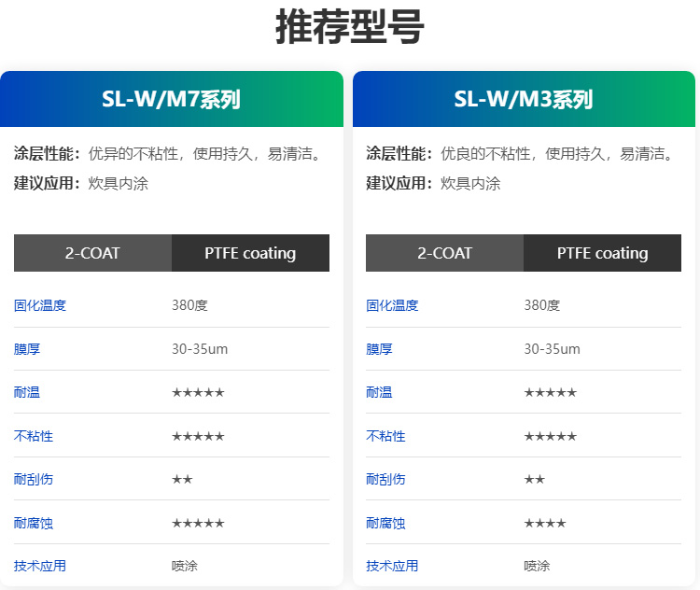Select 2-COAT tab in the M7 card
700x590 pixels.
point(92,253)
